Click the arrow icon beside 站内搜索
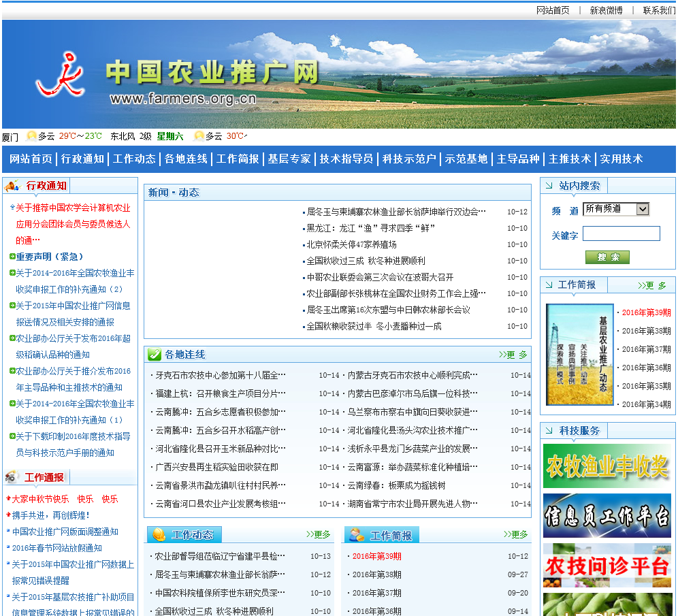 pyautogui.click(x=549, y=185)
